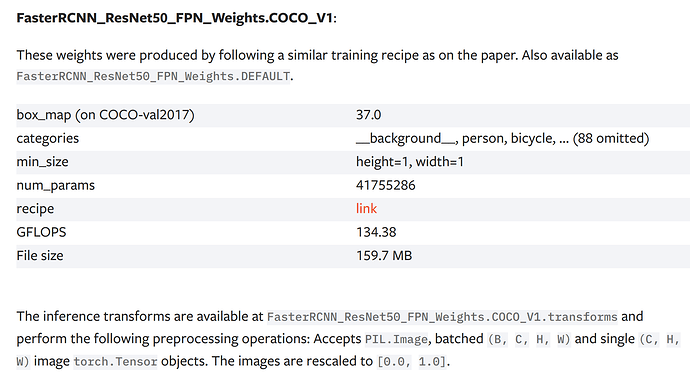Click the FasterRCNN_ResNet50_FPN_Weights.COCO_V1 heading
The image size is (690, 382).
click(176, 18)
